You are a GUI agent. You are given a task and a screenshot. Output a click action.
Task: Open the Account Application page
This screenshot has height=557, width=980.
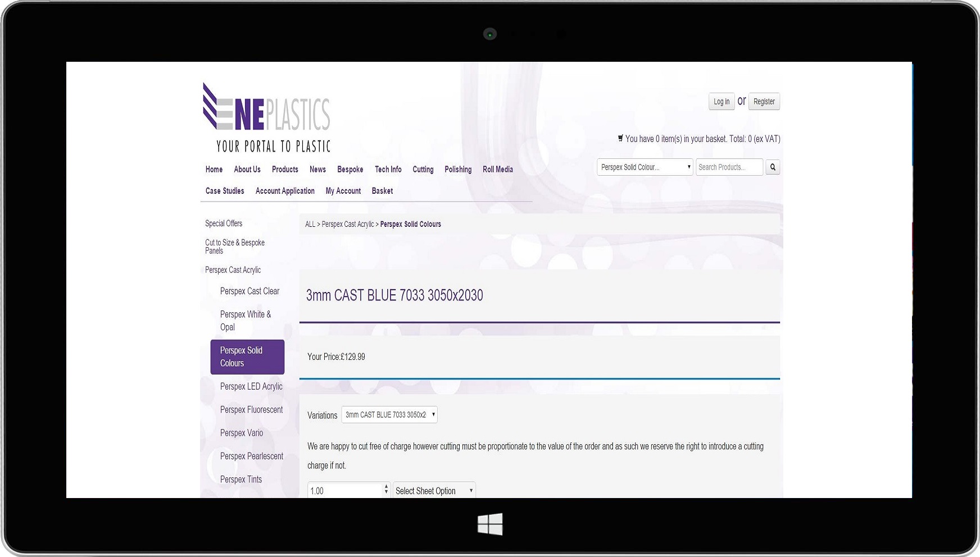[285, 191]
